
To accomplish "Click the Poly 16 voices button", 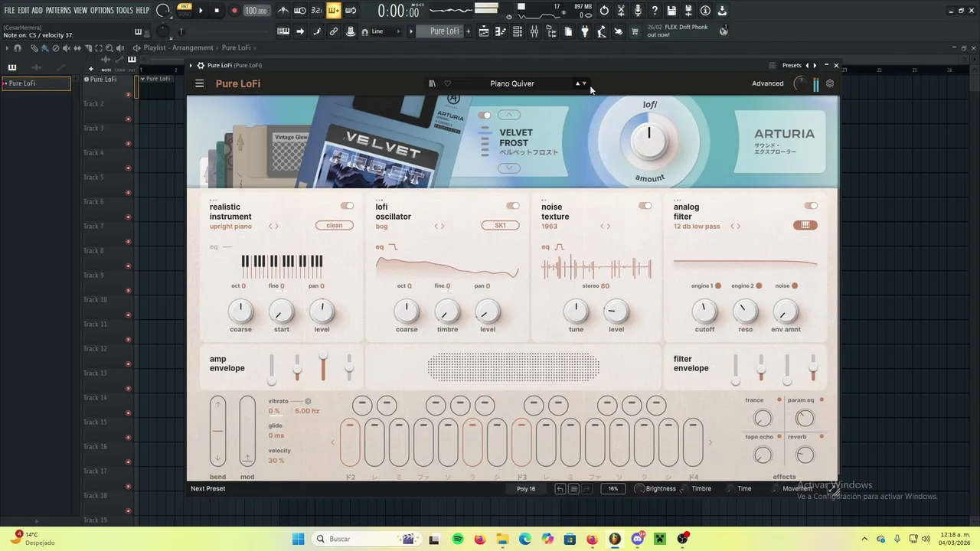I will (x=526, y=488).
